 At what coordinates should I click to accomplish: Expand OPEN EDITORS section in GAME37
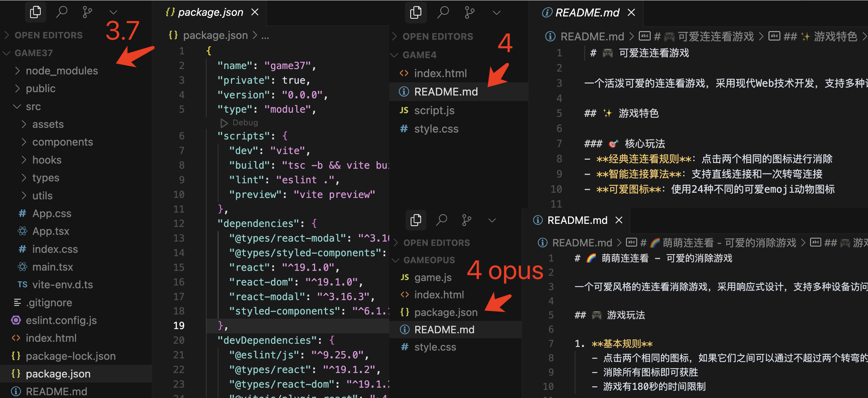pyautogui.click(x=48, y=35)
